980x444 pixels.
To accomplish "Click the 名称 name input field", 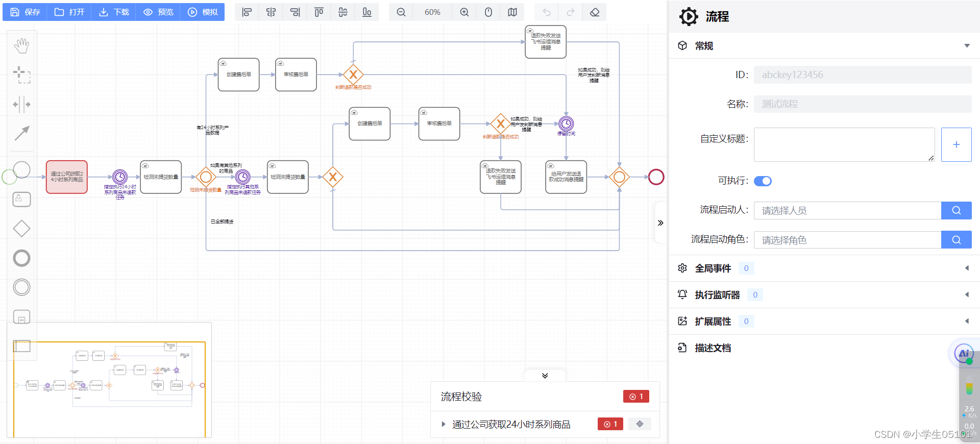I will click(x=863, y=104).
